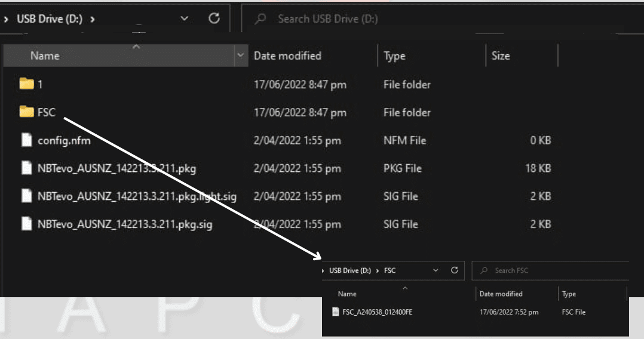
Task: Select NBTevo_AUSNZ_142213.3.211.pkg.sig file name
Action: click(x=125, y=224)
